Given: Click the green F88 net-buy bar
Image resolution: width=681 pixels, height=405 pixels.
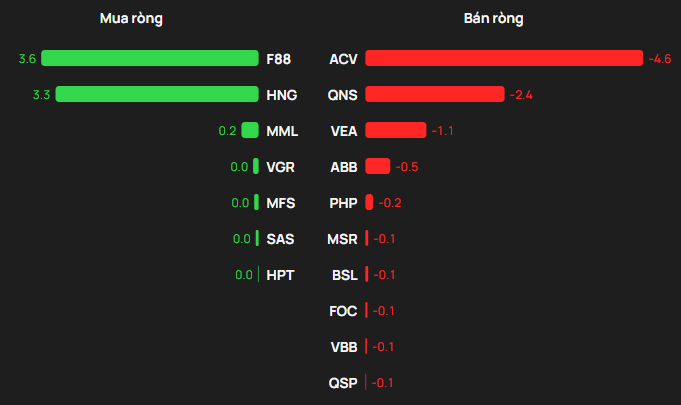Looking at the screenshot, I should click(x=149, y=59).
